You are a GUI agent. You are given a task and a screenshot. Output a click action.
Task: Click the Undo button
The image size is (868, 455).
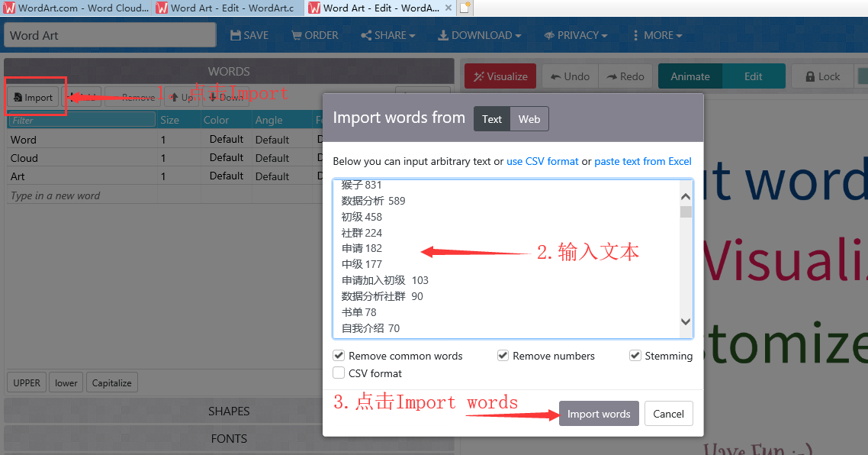coord(571,76)
